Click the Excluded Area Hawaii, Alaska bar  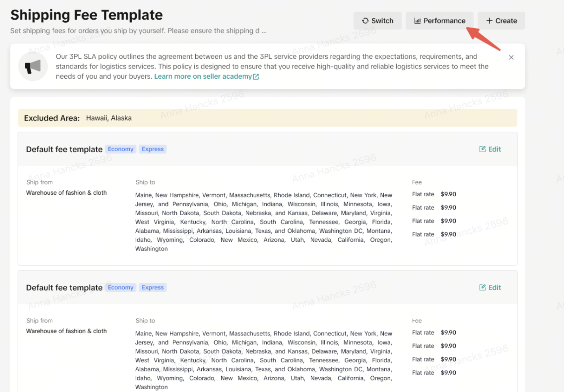pos(267,118)
